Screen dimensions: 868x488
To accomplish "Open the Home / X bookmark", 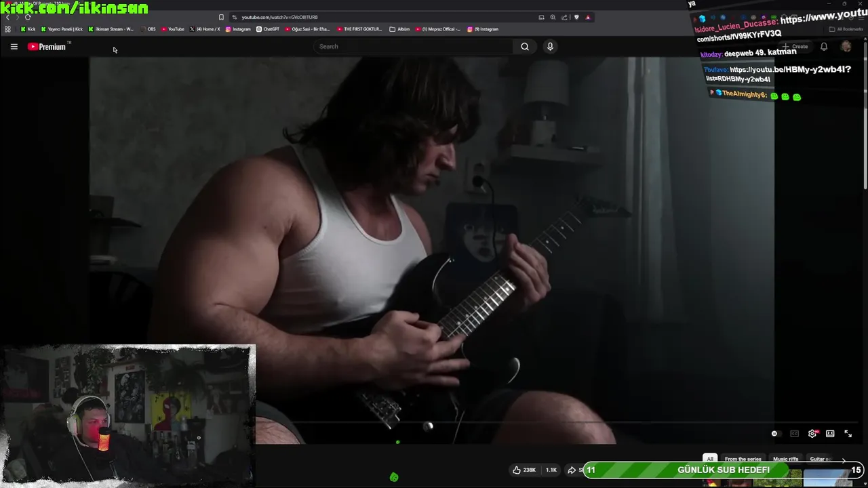I will pos(205,29).
